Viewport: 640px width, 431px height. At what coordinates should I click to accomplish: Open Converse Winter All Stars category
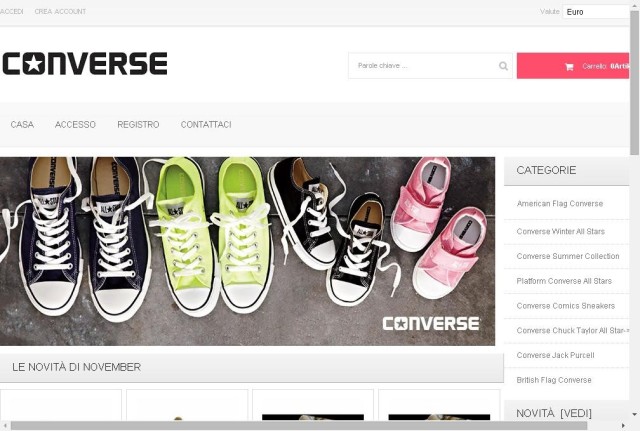pos(560,231)
